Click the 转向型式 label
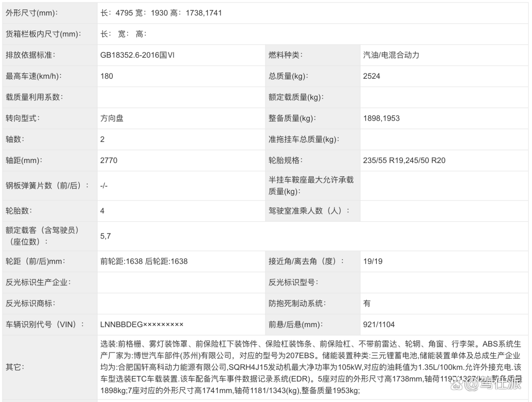532x402 pixels. [22, 118]
